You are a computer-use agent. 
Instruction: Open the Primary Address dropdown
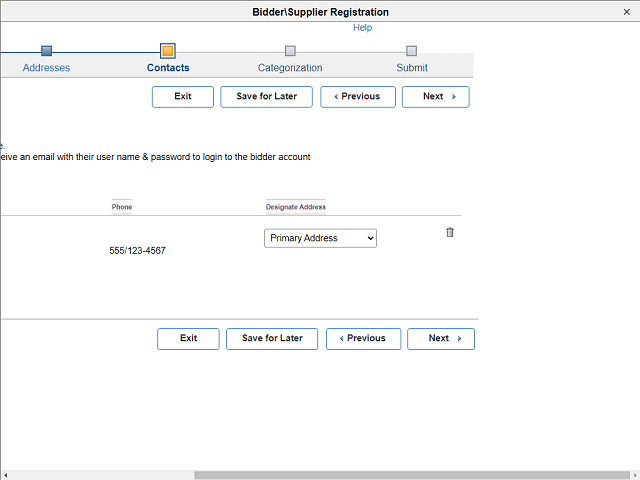point(320,238)
